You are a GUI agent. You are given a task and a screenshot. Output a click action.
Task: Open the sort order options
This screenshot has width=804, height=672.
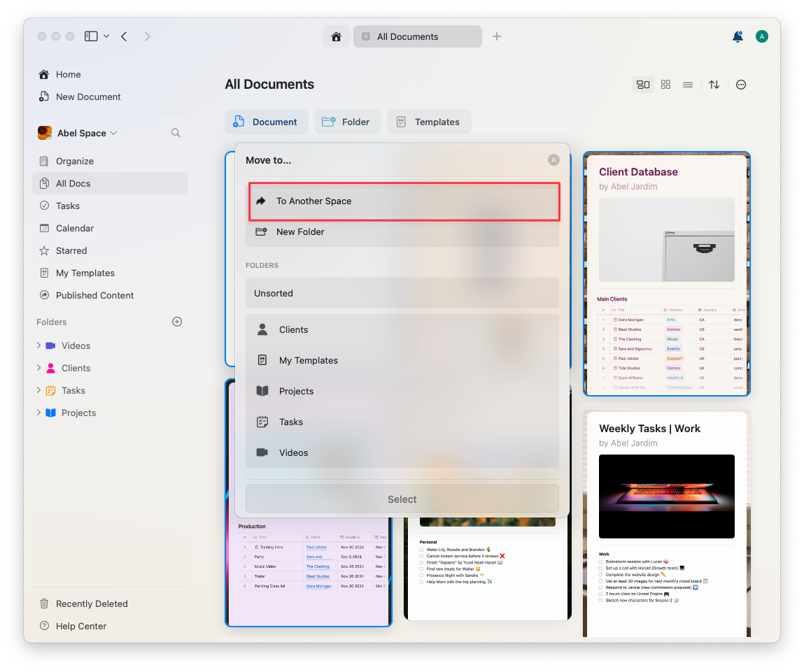[x=714, y=84]
